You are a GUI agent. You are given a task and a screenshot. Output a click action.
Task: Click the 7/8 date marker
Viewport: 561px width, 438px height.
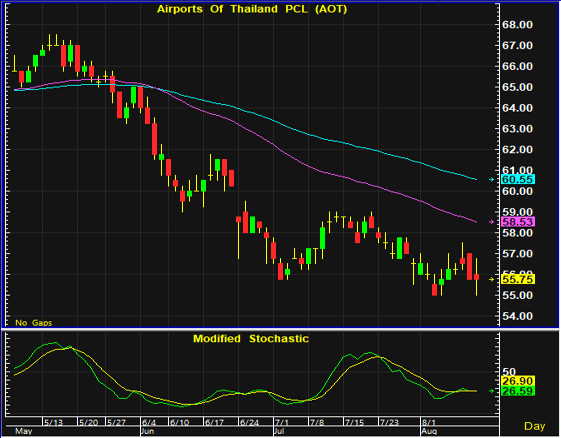[x=317, y=423]
